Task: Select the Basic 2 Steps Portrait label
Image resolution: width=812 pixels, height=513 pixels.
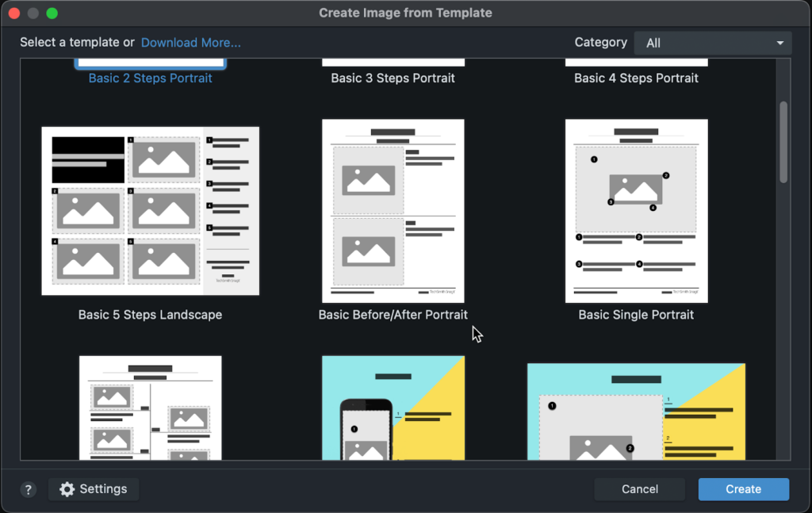Action: pyautogui.click(x=150, y=78)
